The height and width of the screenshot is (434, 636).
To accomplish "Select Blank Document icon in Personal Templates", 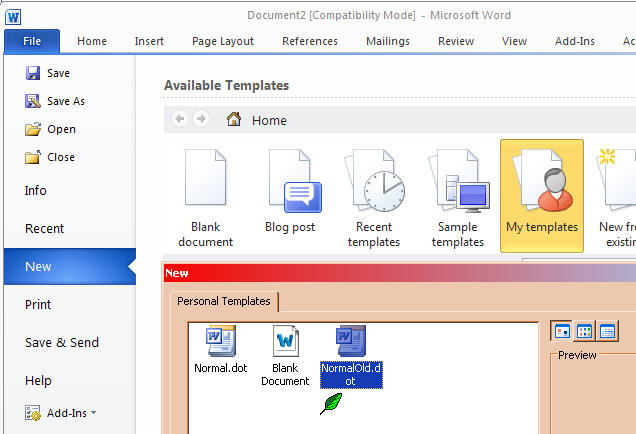I will pyautogui.click(x=285, y=341).
